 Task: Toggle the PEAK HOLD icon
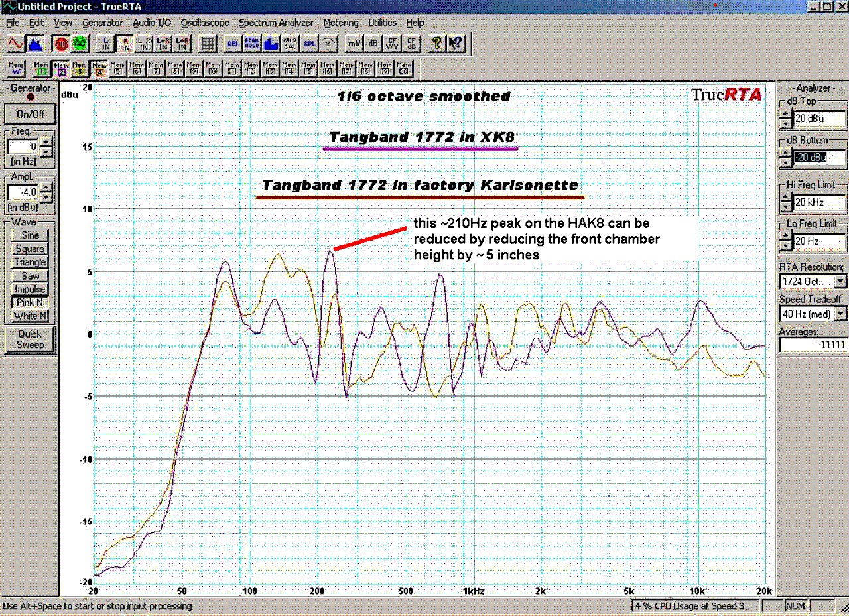pyautogui.click(x=252, y=44)
